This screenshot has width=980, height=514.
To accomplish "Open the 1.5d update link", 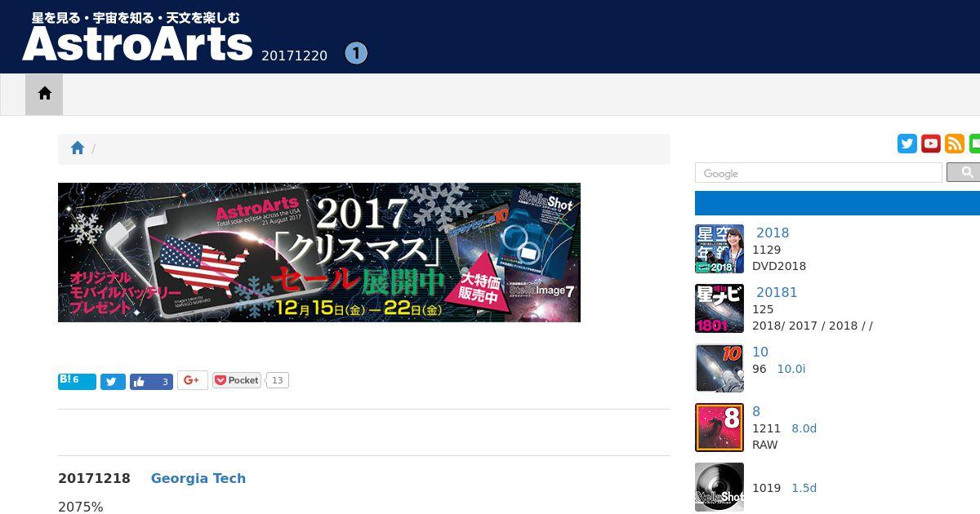I will click(x=804, y=488).
